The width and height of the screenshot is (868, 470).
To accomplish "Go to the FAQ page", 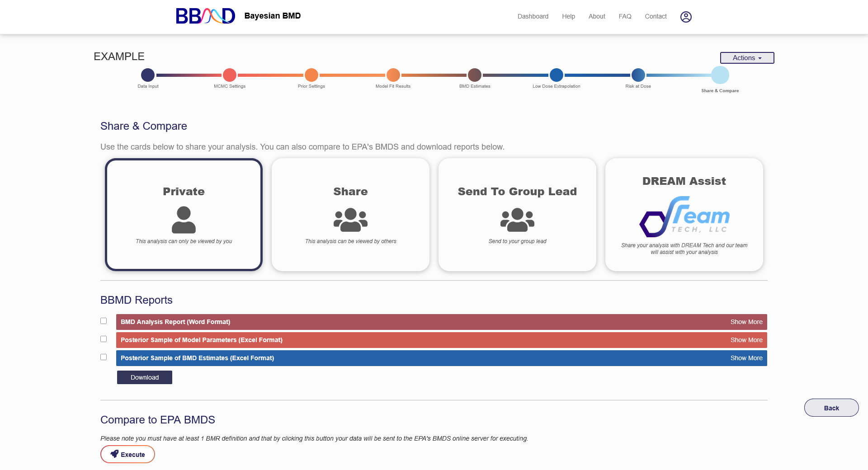I will tap(625, 16).
